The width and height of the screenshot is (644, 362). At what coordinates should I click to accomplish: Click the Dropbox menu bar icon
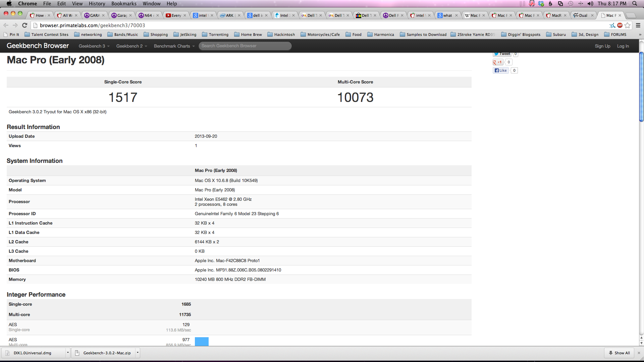[x=541, y=4]
